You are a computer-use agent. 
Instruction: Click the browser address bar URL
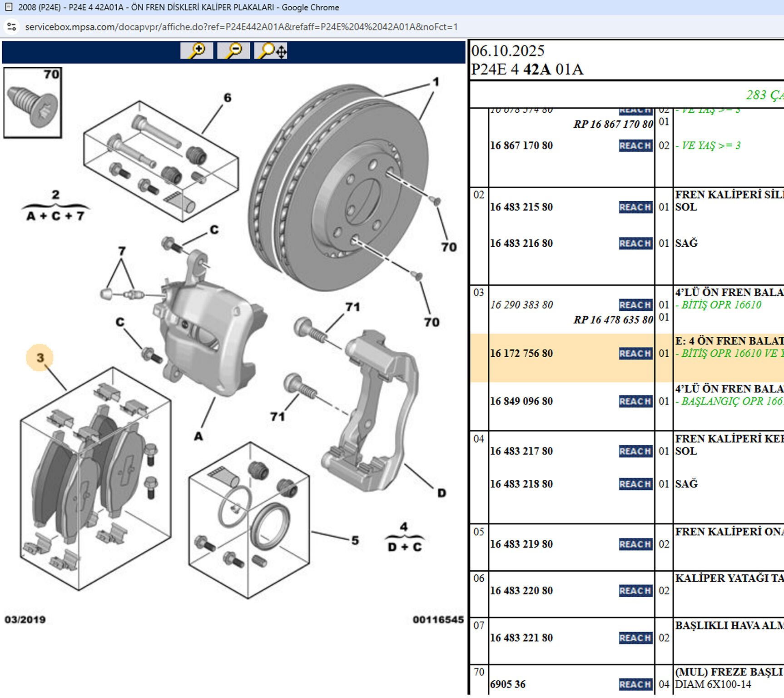[241, 27]
